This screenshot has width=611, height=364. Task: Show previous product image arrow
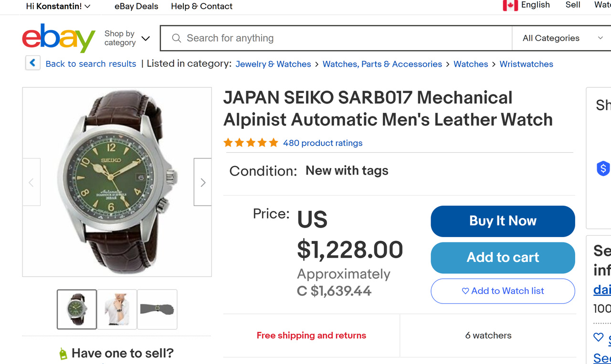pyautogui.click(x=31, y=182)
